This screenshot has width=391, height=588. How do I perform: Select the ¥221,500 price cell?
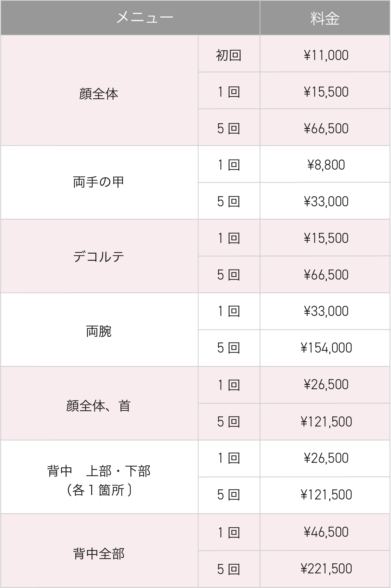326,569
